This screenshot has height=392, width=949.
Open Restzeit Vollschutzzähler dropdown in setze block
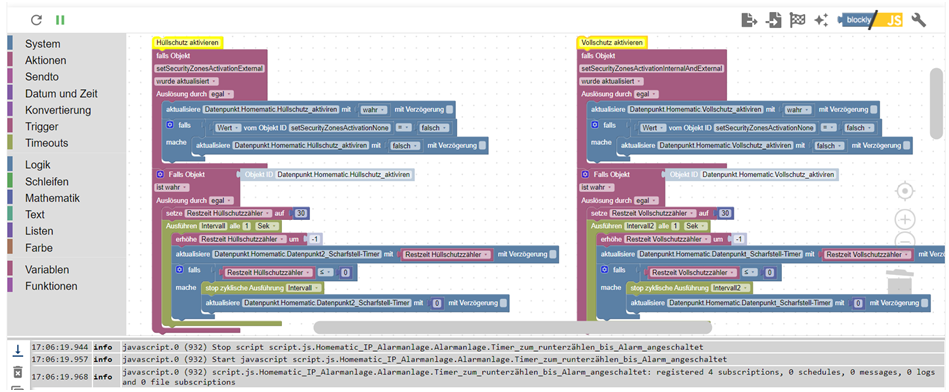point(652,213)
